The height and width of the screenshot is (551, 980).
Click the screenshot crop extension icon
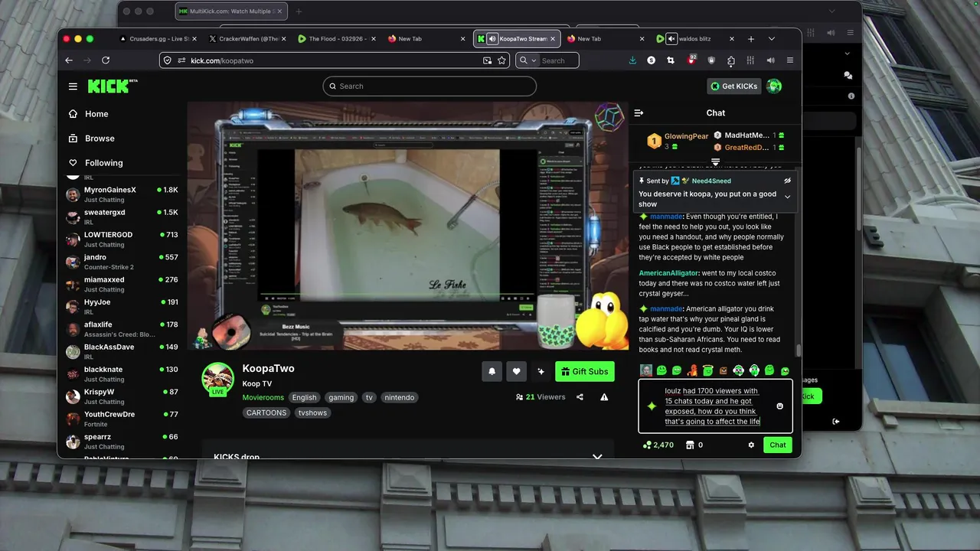click(x=671, y=60)
